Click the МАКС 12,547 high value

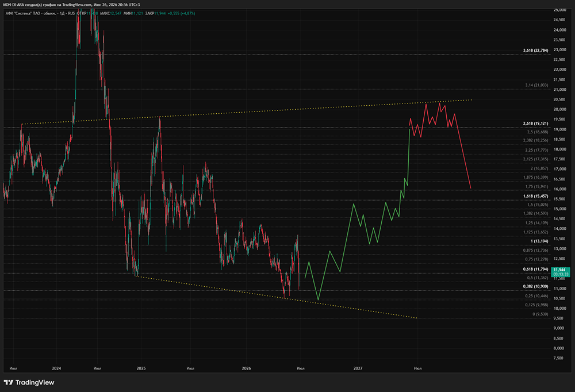(111, 13)
